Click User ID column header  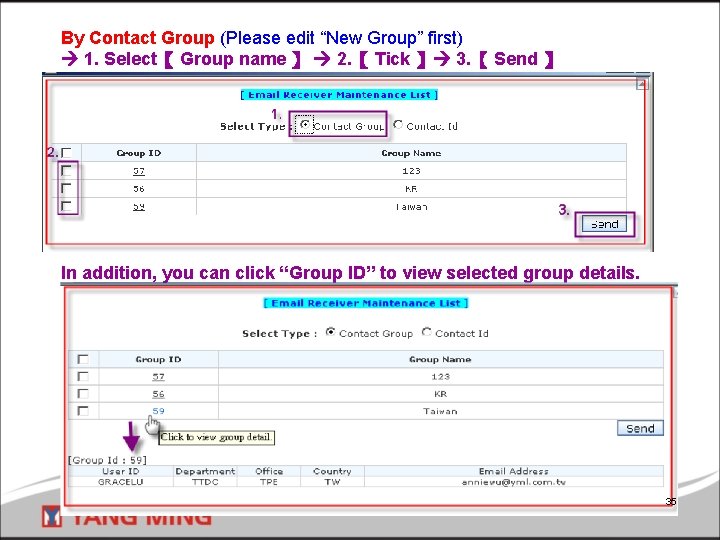click(x=120, y=471)
